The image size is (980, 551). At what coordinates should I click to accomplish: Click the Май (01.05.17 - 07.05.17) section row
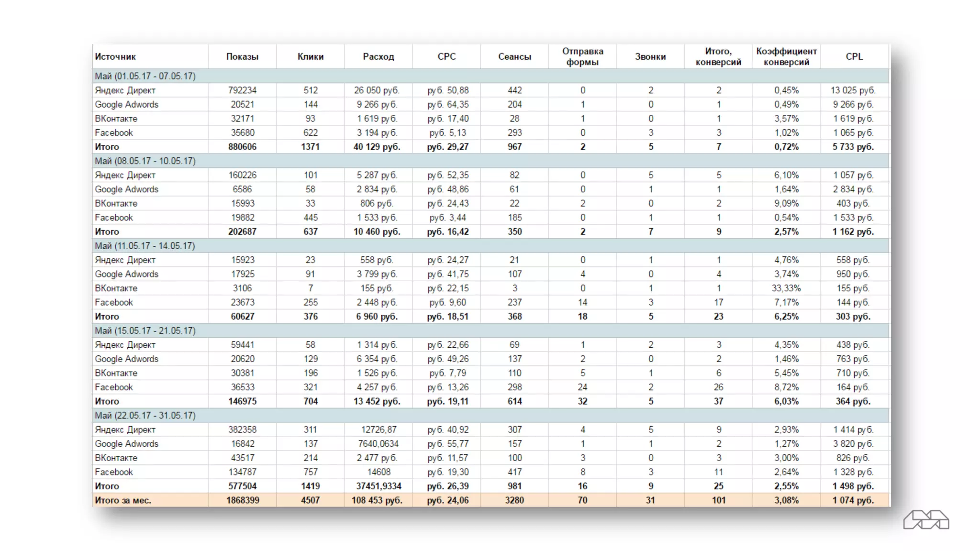[x=145, y=76]
